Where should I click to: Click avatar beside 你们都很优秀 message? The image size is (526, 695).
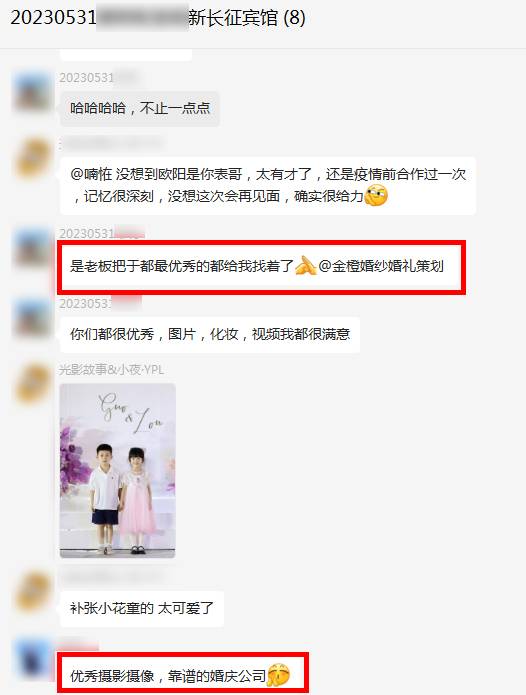click(x=32, y=317)
